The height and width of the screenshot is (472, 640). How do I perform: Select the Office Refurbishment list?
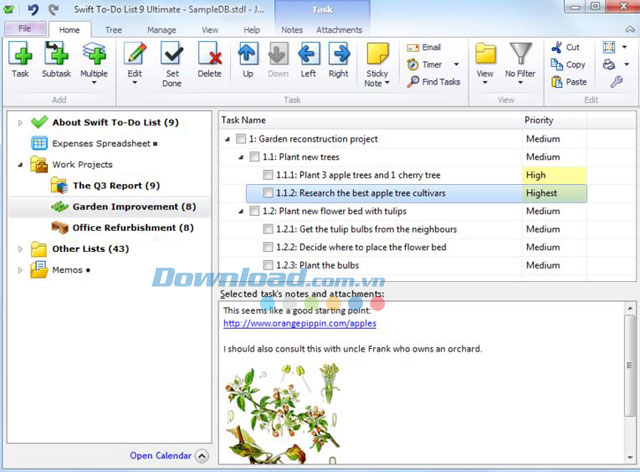click(x=122, y=227)
